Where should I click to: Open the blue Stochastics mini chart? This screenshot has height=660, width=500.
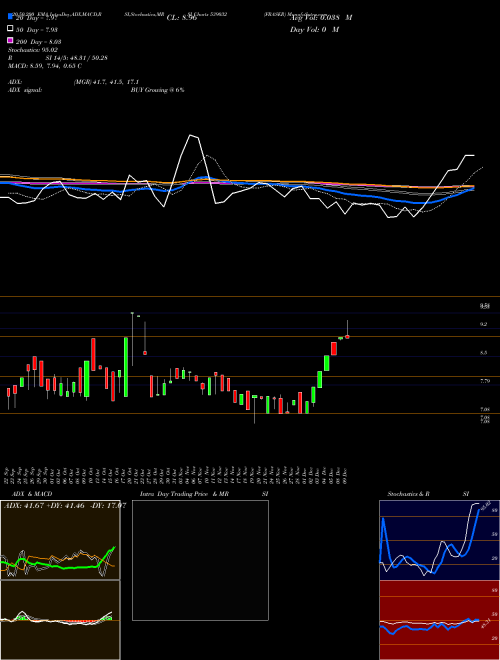pyautogui.click(x=439, y=540)
